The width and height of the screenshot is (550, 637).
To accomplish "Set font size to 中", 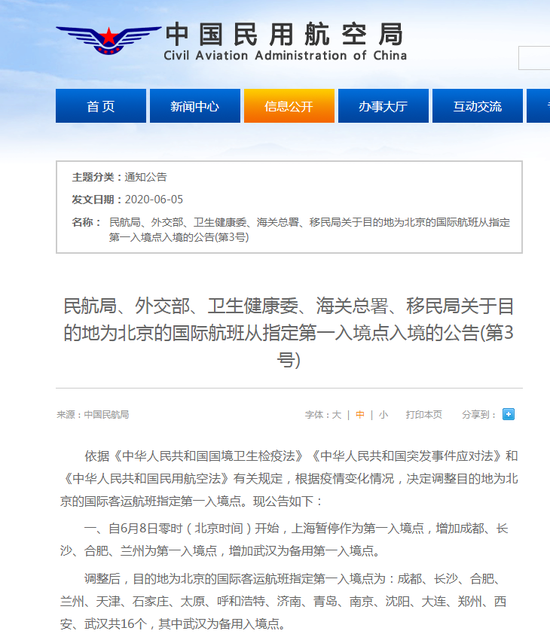I will tap(360, 414).
